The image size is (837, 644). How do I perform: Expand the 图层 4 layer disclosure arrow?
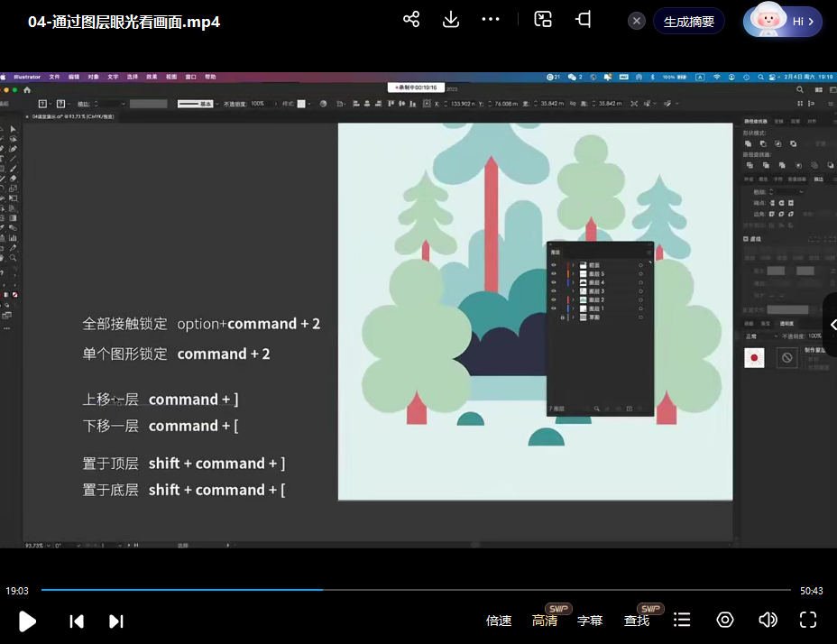point(572,281)
